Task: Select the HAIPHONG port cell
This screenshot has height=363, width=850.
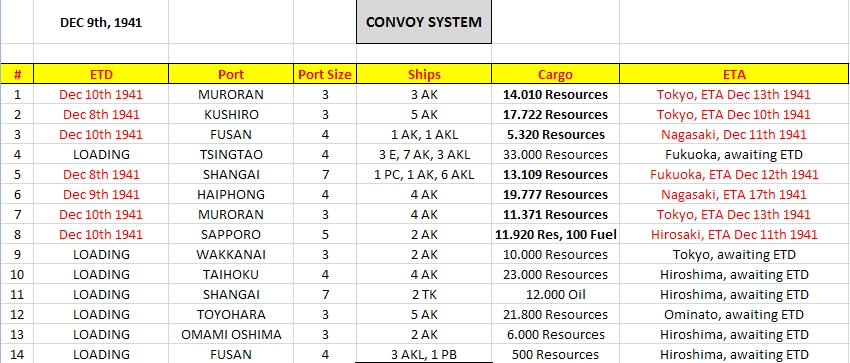Action: point(231,195)
